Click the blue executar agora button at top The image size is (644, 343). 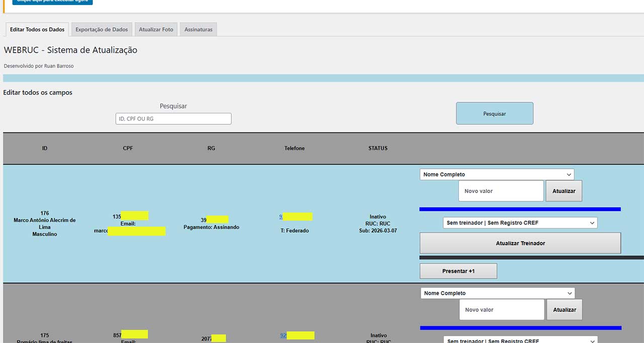(x=52, y=2)
